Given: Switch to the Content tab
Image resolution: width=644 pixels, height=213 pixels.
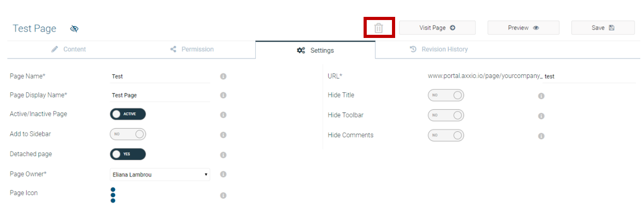Looking at the screenshot, I should click(x=69, y=49).
